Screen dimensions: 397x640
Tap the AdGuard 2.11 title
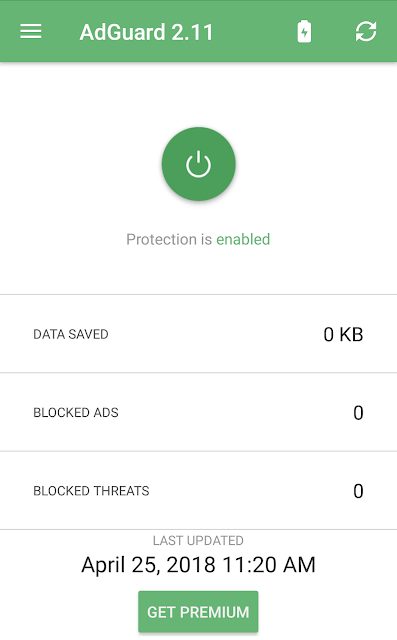pos(146,32)
